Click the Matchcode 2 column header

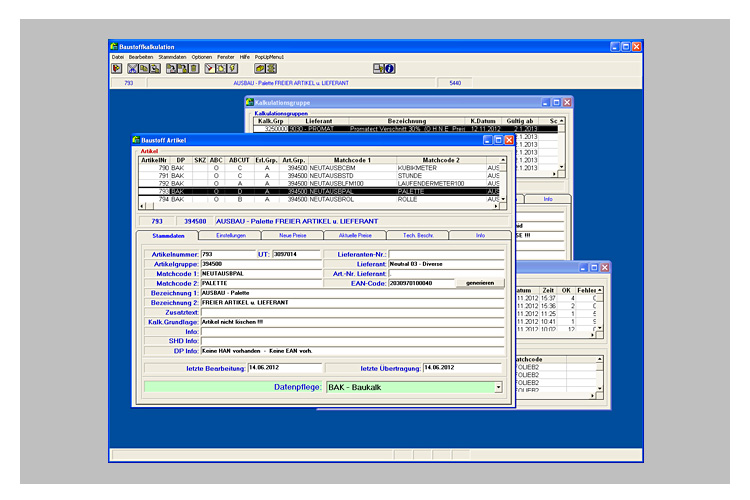(x=441, y=160)
